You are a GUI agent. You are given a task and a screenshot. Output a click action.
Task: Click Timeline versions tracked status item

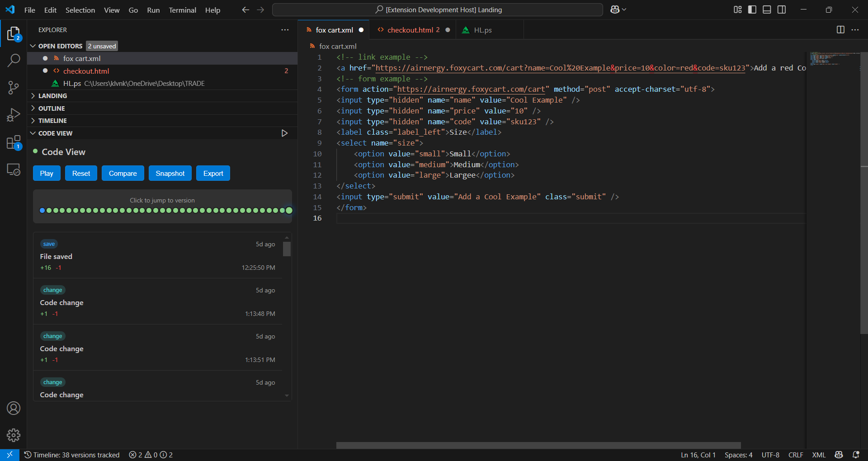[72, 455]
